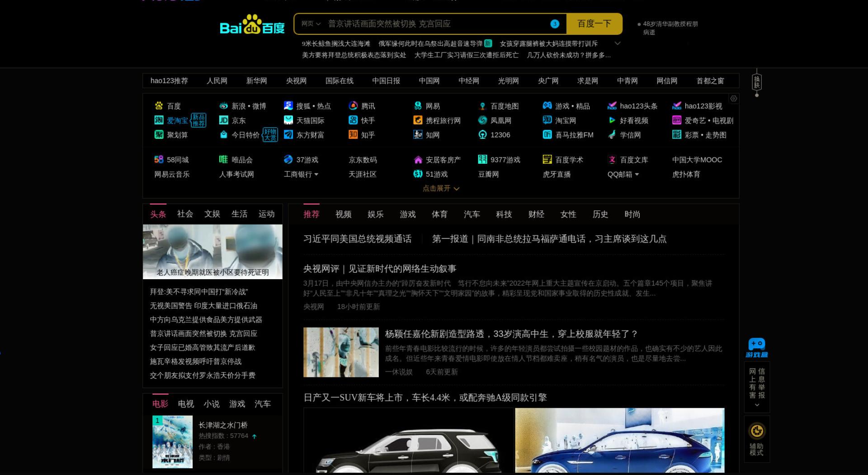Select the 小说 tab
The width and height of the screenshot is (868, 475).
(x=212, y=404)
